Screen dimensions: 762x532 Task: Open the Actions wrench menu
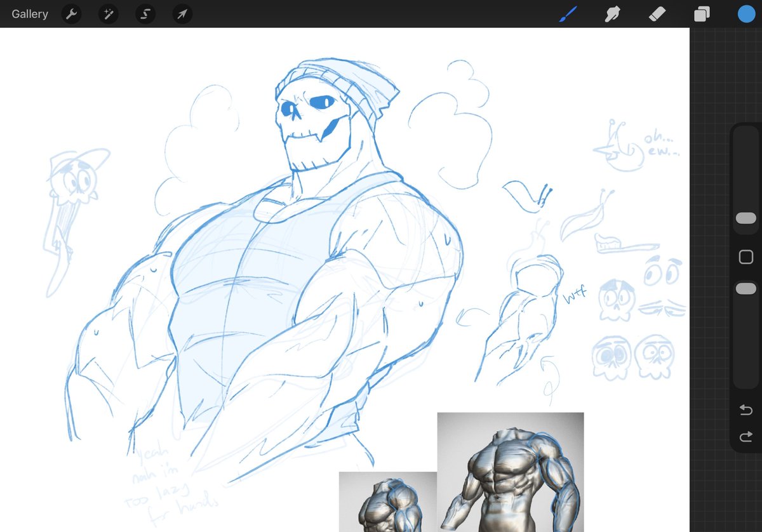(71, 14)
